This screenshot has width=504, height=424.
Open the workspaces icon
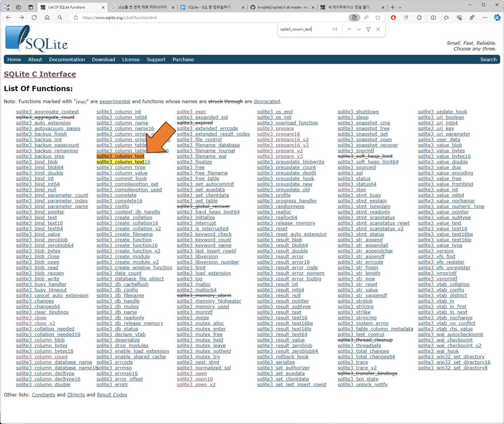[x=18, y=7]
